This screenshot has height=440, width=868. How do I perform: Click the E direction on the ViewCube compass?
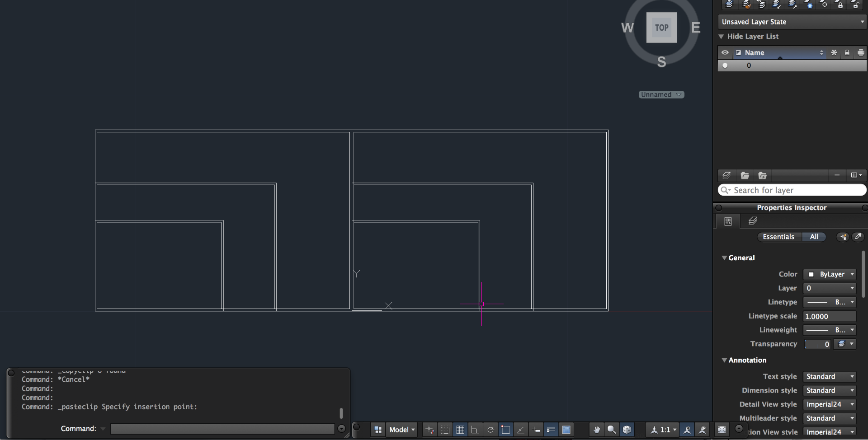[x=696, y=28]
